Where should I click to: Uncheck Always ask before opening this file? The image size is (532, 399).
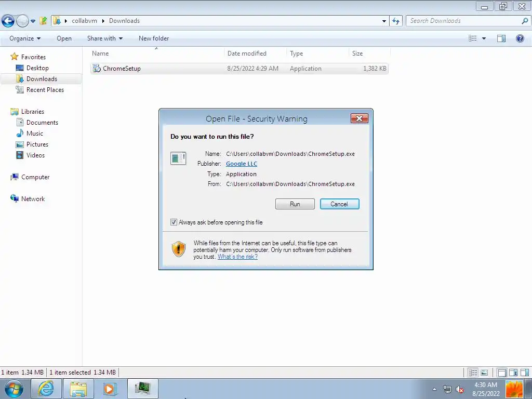[174, 222]
